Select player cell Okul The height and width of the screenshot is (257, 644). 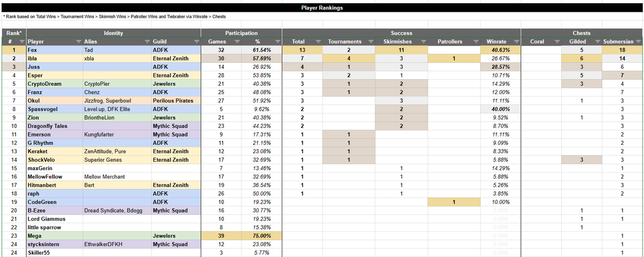pyautogui.click(x=54, y=101)
